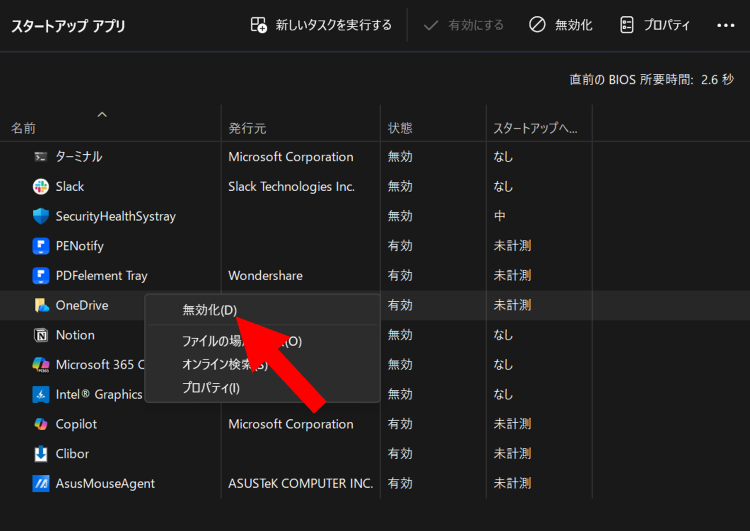Viewport: 750px width, 531px height.
Task: Click the Slack app icon
Action: coord(41,186)
